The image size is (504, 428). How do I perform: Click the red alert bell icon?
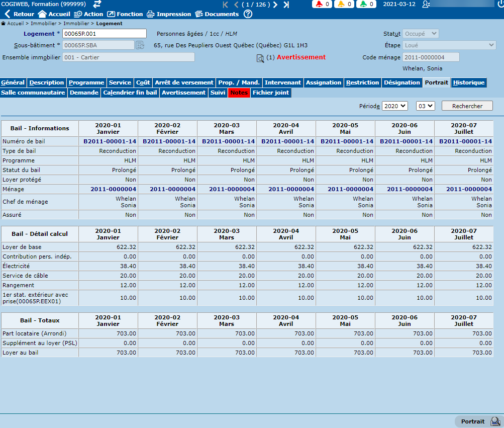point(320,5)
